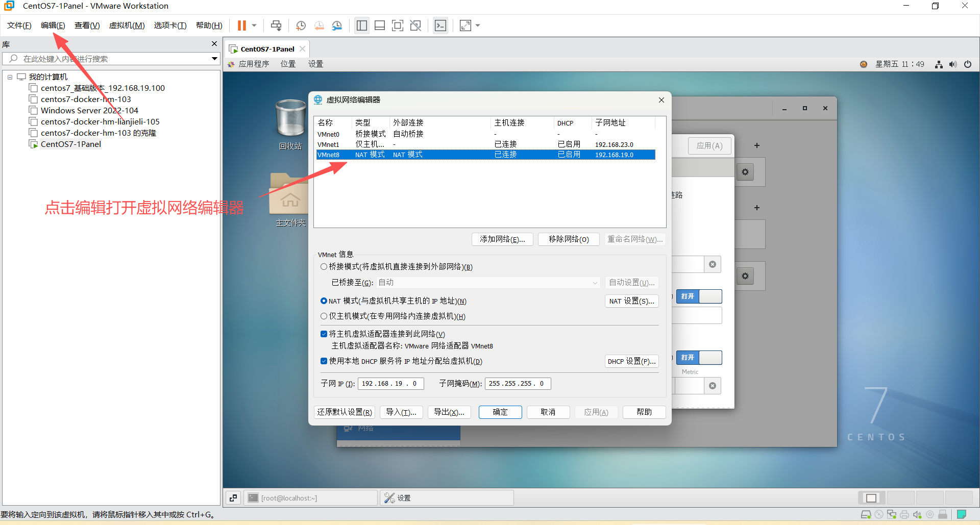Take a snapshot of this virtual machine
The image size is (980, 525).
[301, 26]
